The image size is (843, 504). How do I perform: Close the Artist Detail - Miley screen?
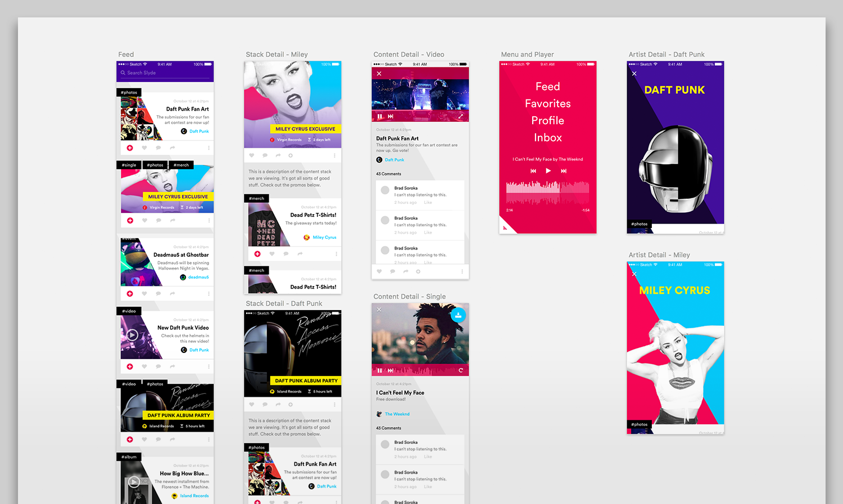point(634,274)
